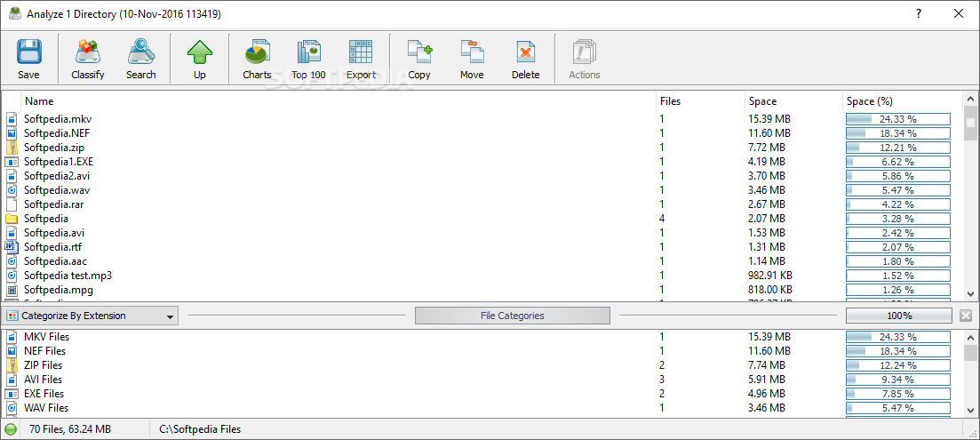Sort by the Name column header

(x=339, y=100)
